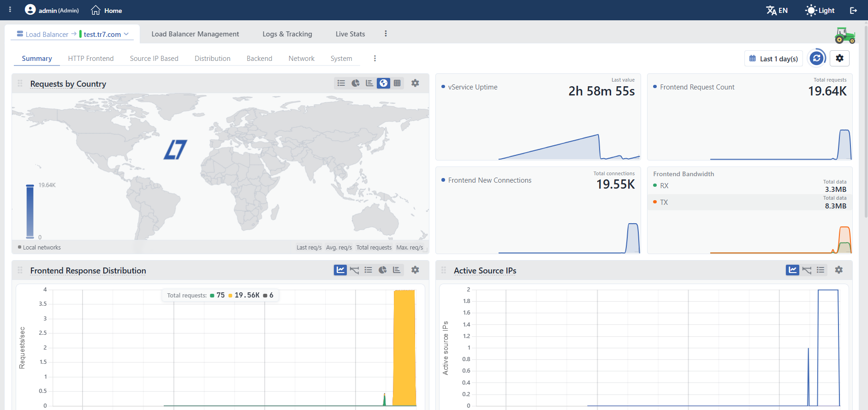Open the EN language selector

tap(777, 10)
